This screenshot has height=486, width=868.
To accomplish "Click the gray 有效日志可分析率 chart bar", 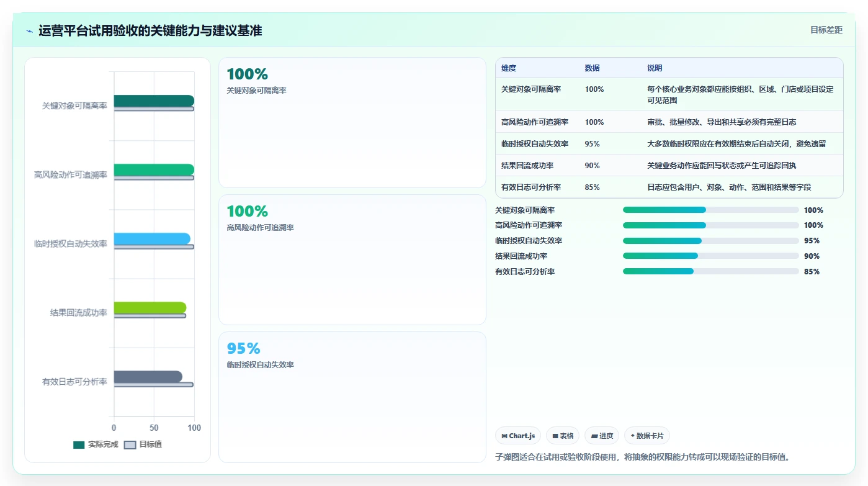I will tap(148, 376).
